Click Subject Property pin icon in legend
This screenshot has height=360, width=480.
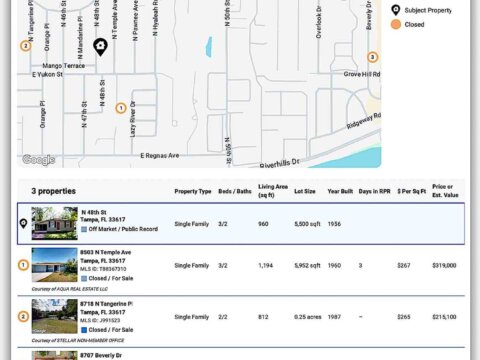(396, 10)
